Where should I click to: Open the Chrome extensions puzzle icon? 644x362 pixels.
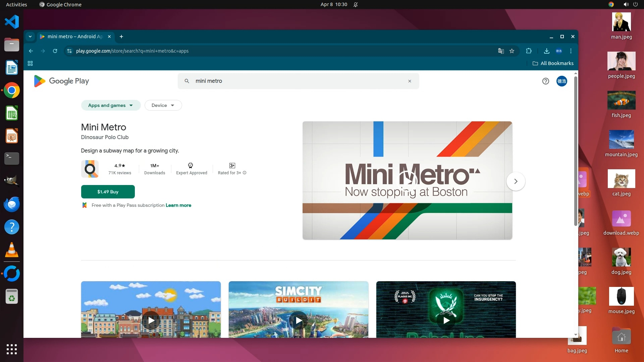529,51
